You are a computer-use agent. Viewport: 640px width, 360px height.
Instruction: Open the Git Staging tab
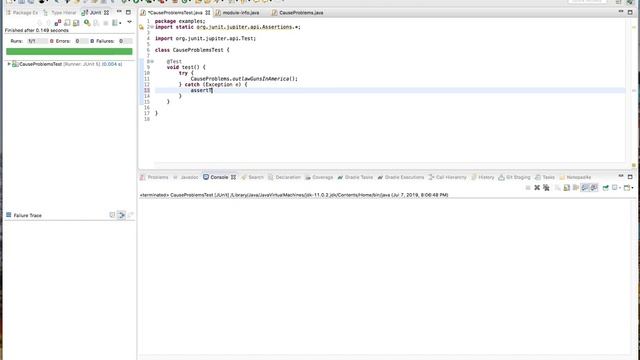[x=514, y=177]
